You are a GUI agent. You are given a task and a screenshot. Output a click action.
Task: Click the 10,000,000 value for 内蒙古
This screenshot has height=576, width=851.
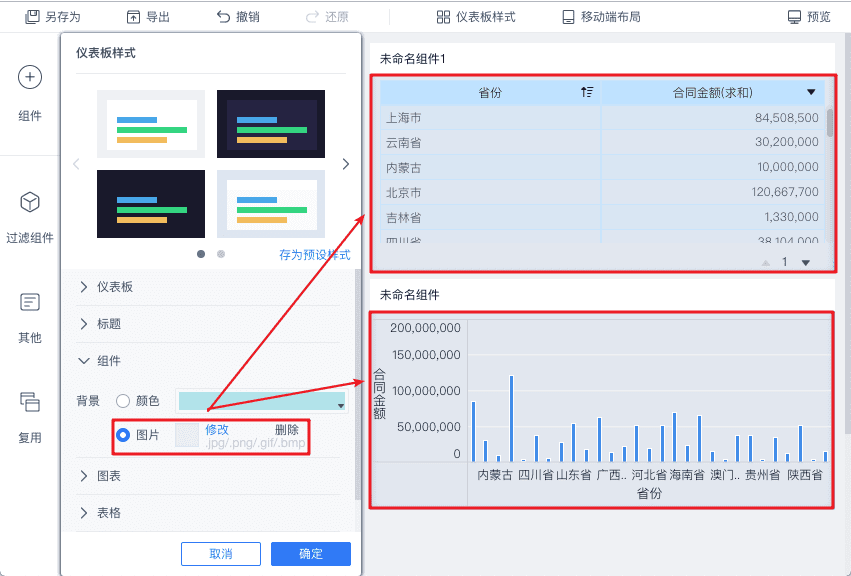tap(788, 167)
